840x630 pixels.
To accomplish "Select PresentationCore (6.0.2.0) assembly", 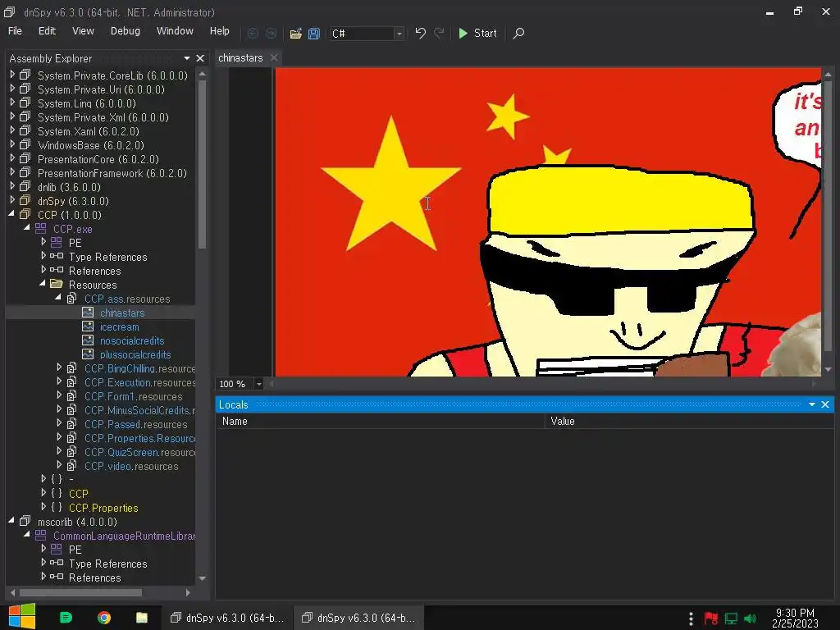I will tap(98, 159).
